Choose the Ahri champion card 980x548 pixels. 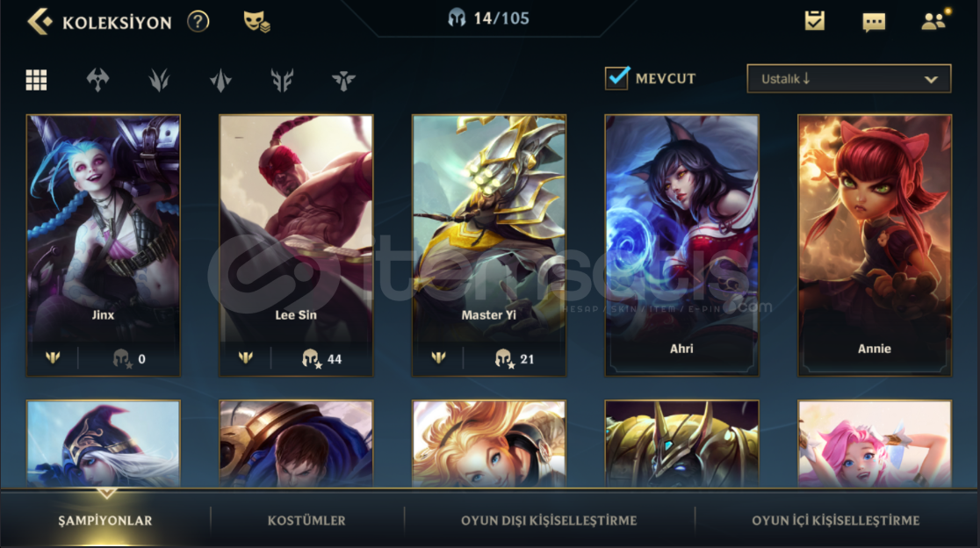point(682,246)
